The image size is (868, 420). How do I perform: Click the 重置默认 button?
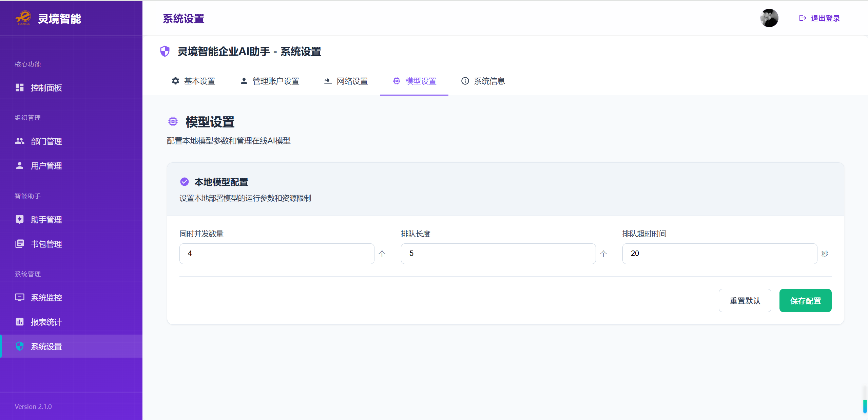(745, 301)
